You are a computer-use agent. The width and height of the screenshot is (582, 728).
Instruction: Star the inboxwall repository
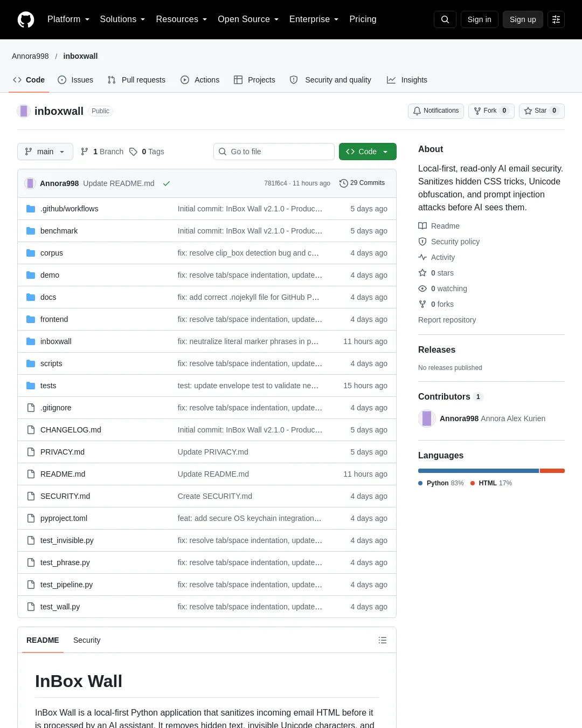click(542, 111)
